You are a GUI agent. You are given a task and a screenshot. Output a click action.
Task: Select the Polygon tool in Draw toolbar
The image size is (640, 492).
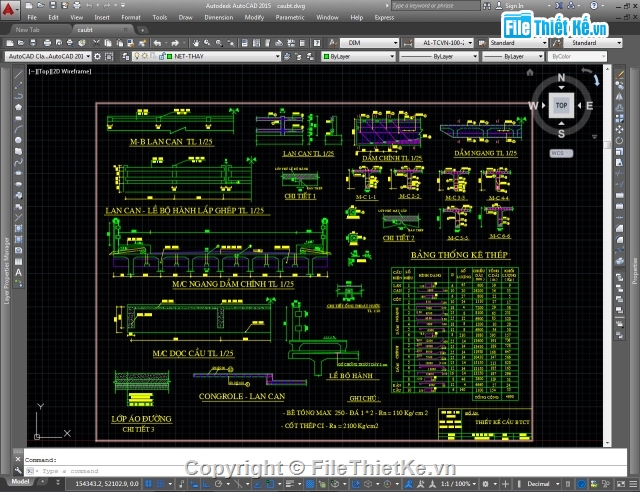18,107
